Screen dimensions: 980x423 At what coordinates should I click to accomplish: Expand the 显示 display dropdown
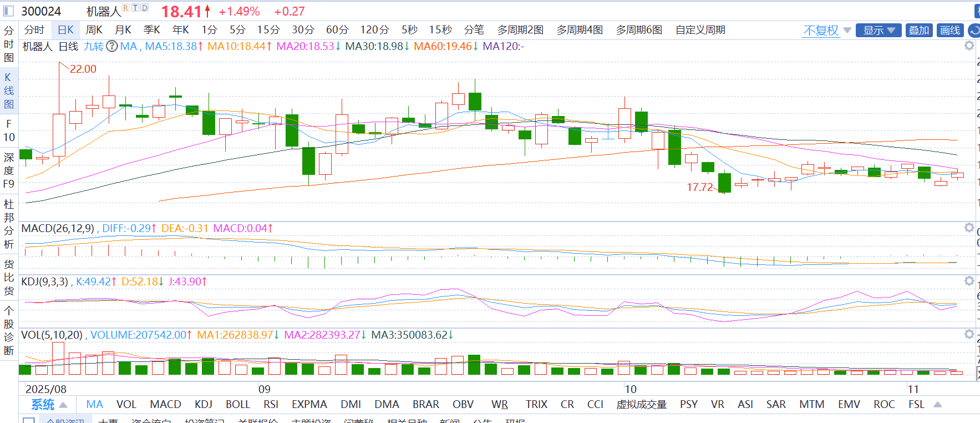tap(879, 31)
